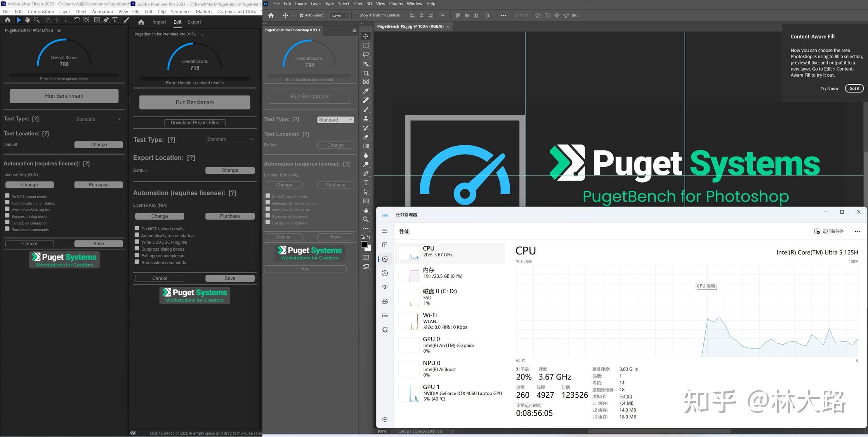Check Do NOT upload results in After Effects
The height and width of the screenshot is (437, 868).
click(x=7, y=196)
